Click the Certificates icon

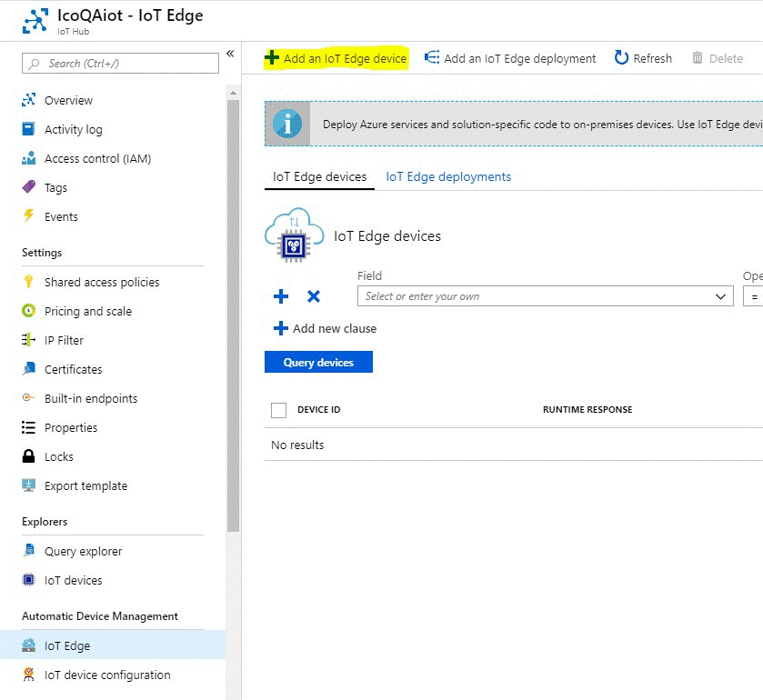point(28,369)
